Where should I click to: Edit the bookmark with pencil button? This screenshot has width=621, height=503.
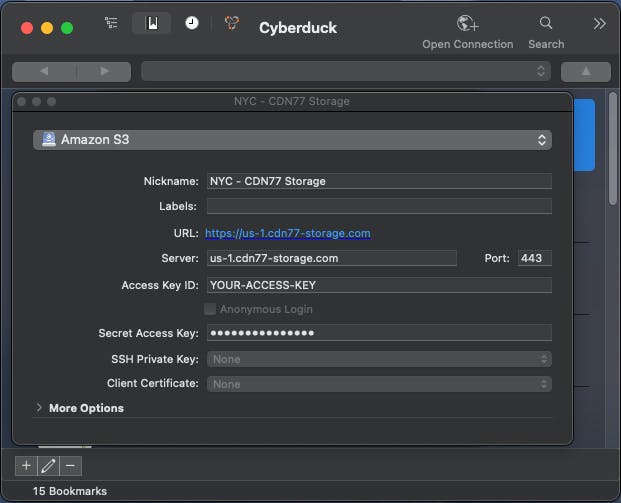pos(48,465)
